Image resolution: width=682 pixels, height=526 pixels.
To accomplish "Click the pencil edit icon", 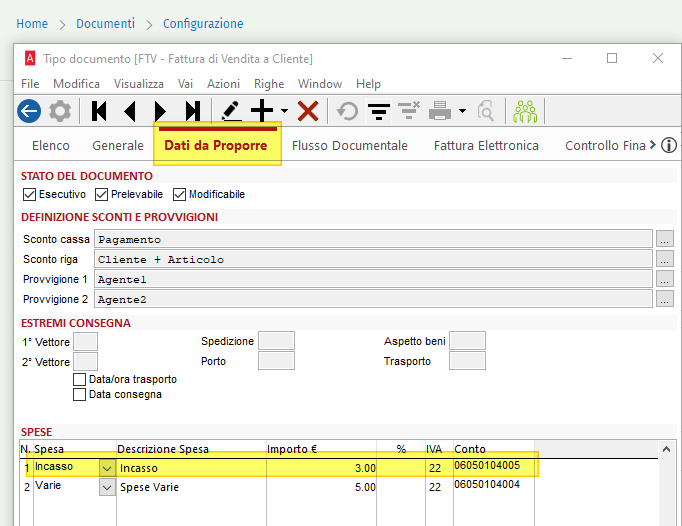I will (231, 111).
